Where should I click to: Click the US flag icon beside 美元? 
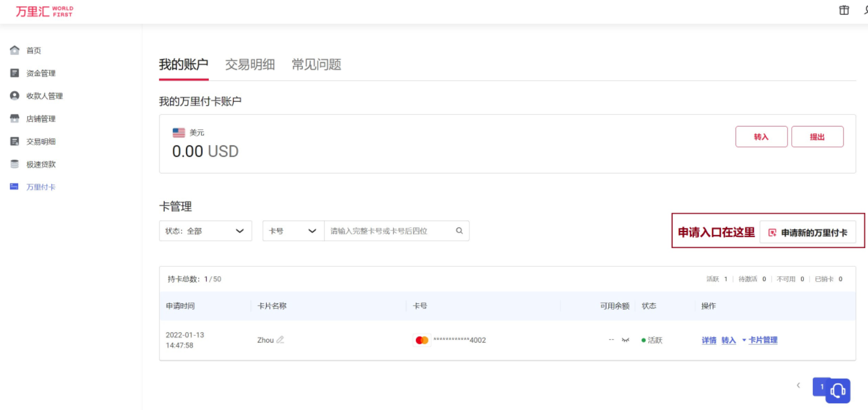(x=179, y=133)
